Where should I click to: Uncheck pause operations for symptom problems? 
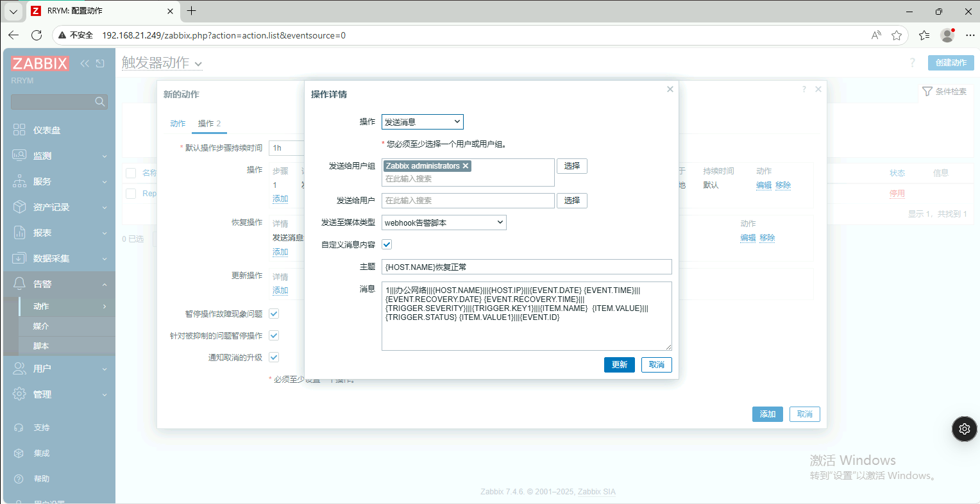click(274, 314)
